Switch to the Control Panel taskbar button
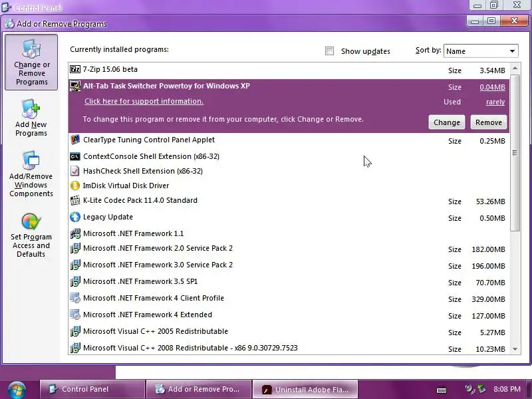Image resolution: width=532 pixels, height=399 pixels. point(92,389)
